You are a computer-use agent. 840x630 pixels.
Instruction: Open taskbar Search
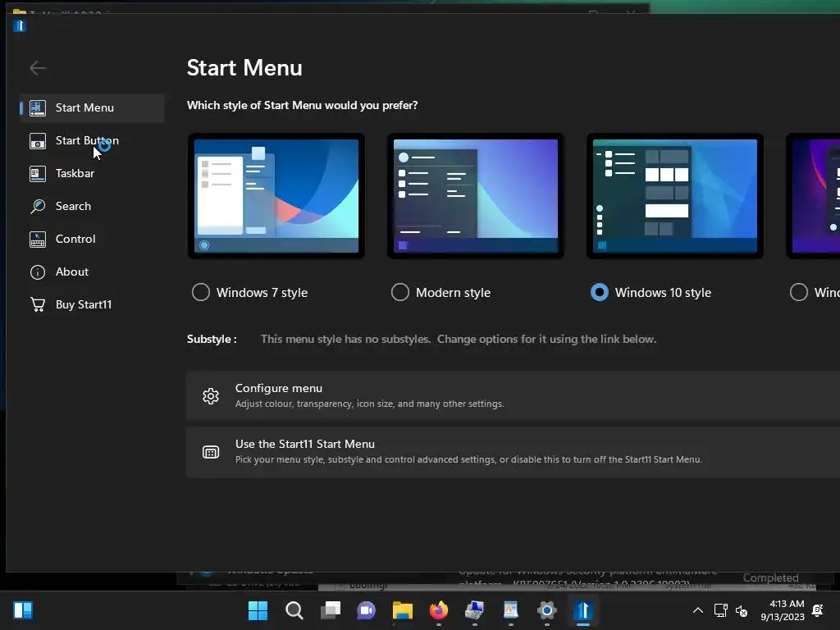[294, 610]
